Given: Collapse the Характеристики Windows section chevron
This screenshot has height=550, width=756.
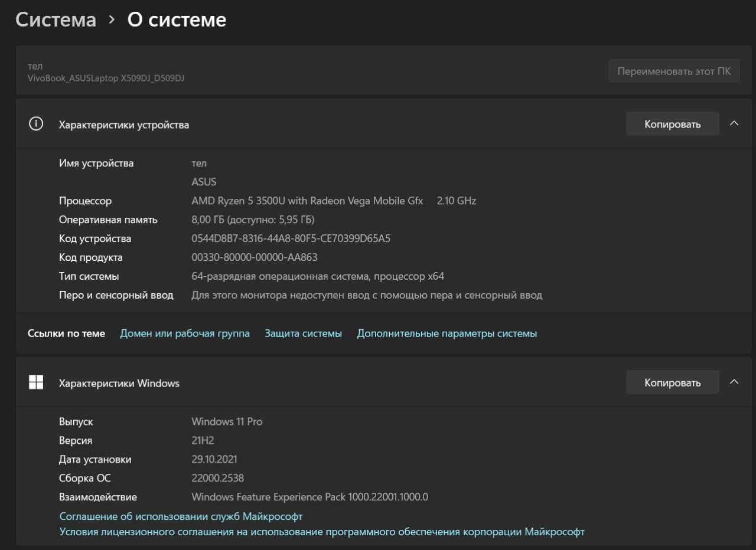Looking at the screenshot, I should [734, 382].
